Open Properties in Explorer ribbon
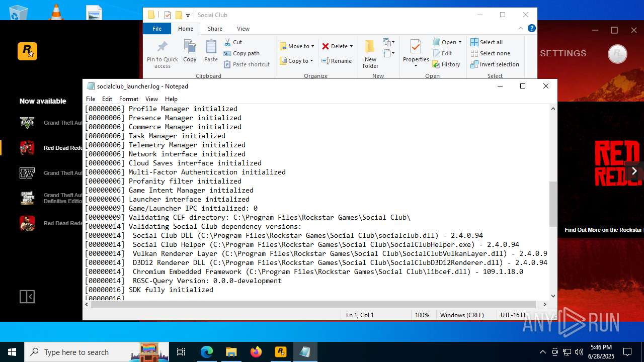Screen dimensions: 644x362 click(x=416, y=54)
